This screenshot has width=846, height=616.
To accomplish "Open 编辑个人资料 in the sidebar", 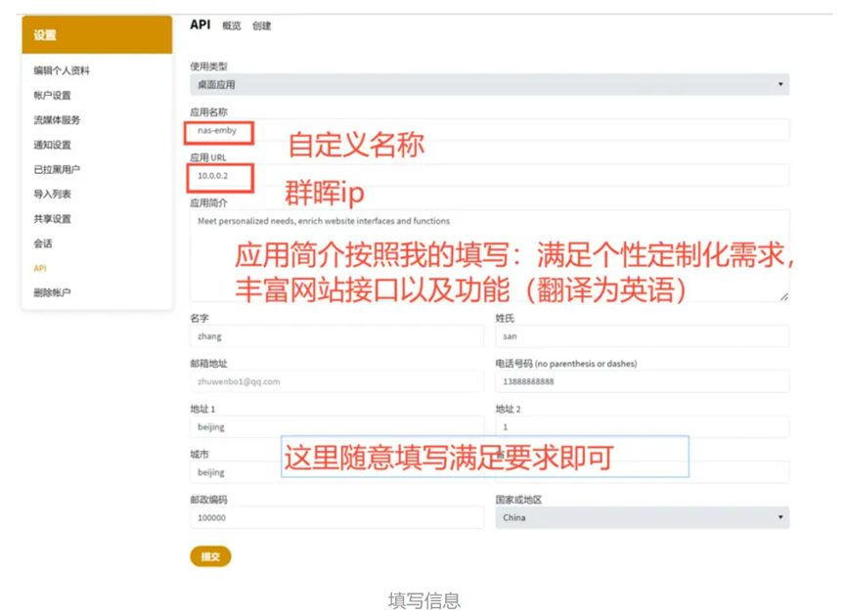I will pos(62,70).
